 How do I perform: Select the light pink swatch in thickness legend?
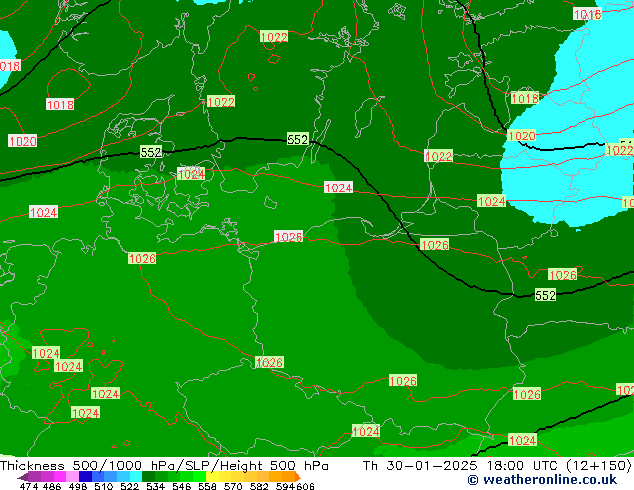coord(72,477)
